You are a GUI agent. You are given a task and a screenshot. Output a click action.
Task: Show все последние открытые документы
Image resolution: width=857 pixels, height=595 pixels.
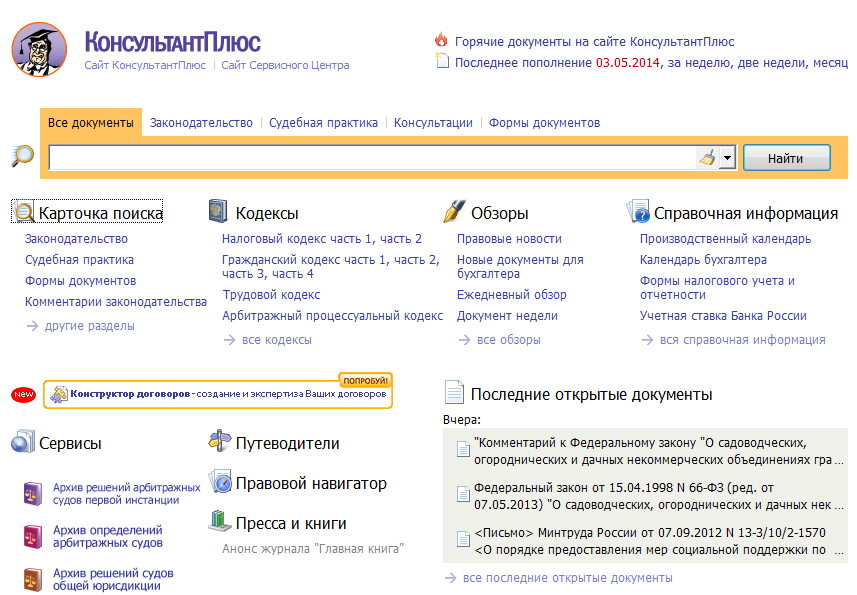(x=568, y=578)
